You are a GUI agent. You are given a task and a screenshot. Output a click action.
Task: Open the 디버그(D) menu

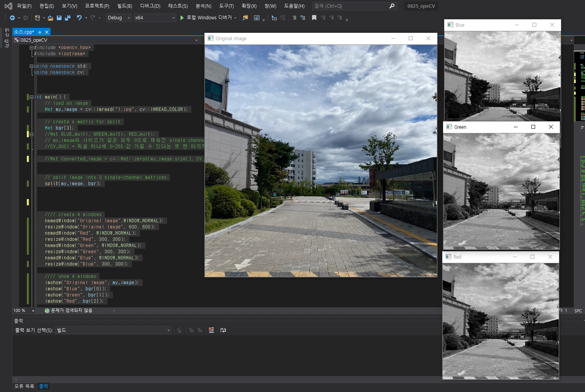coord(150,6)
